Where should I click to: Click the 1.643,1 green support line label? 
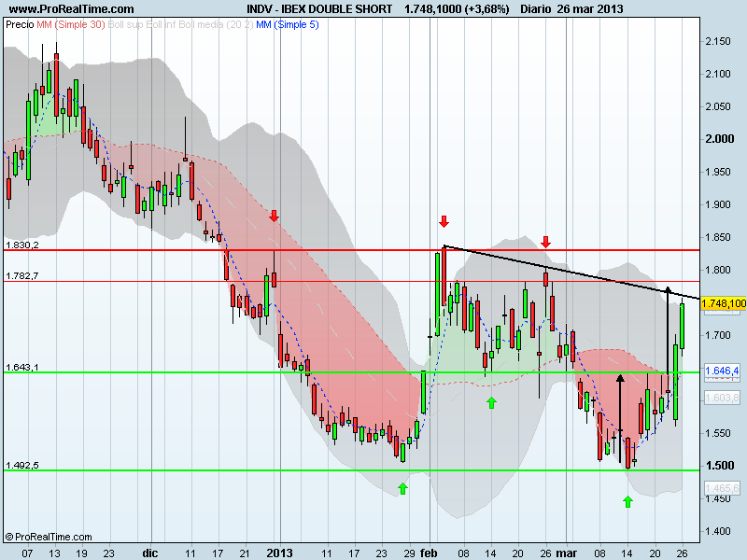pos(21,367)
